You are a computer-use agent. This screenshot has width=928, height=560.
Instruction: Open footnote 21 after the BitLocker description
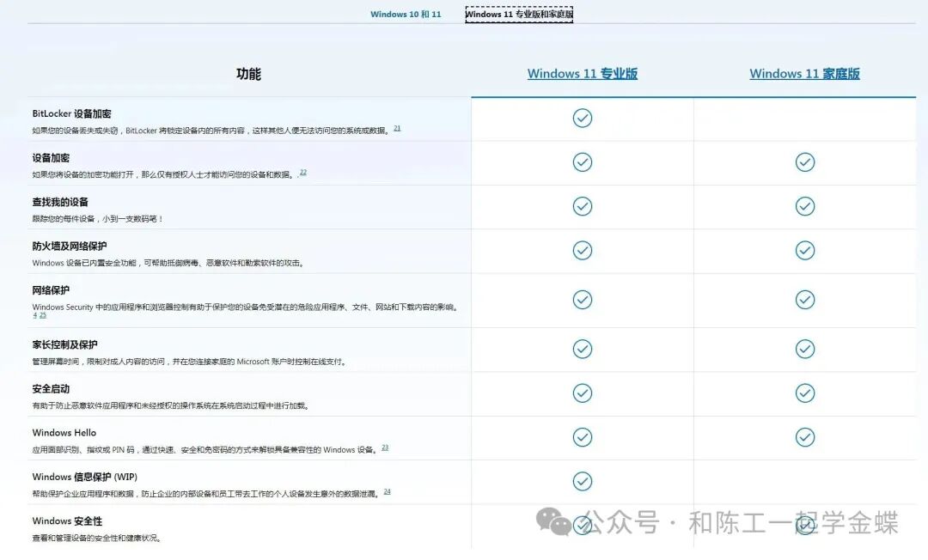[397, 128]
